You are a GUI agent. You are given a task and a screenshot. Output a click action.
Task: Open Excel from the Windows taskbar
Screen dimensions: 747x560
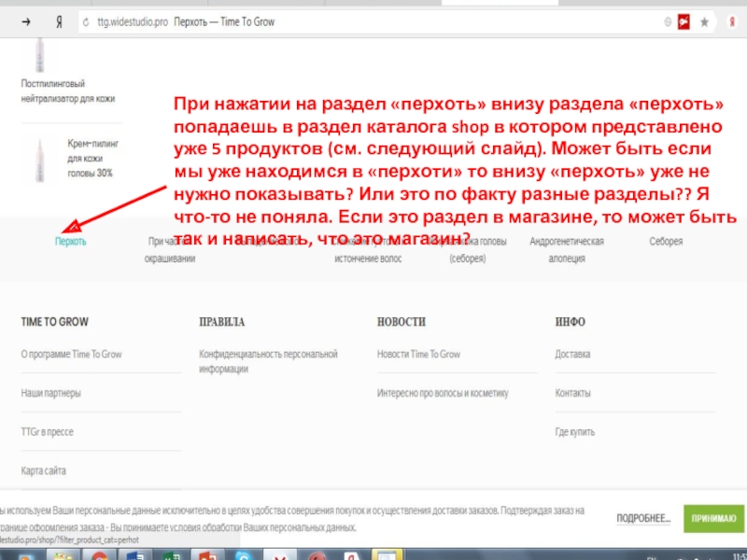coord(171,555)
